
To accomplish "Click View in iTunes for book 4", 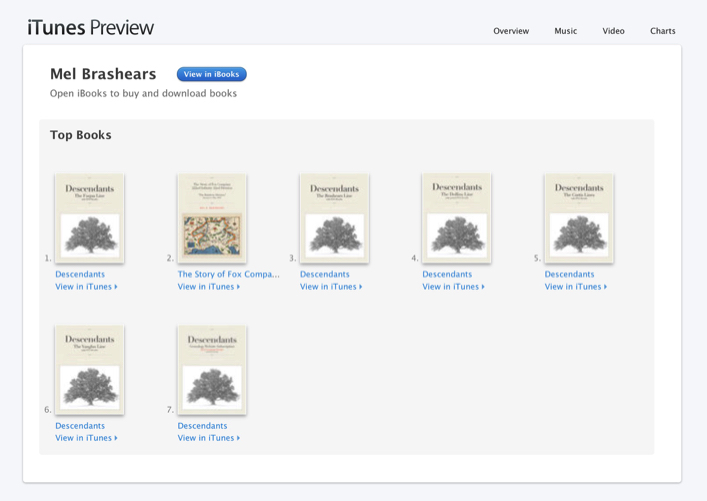I will [453, 287].
